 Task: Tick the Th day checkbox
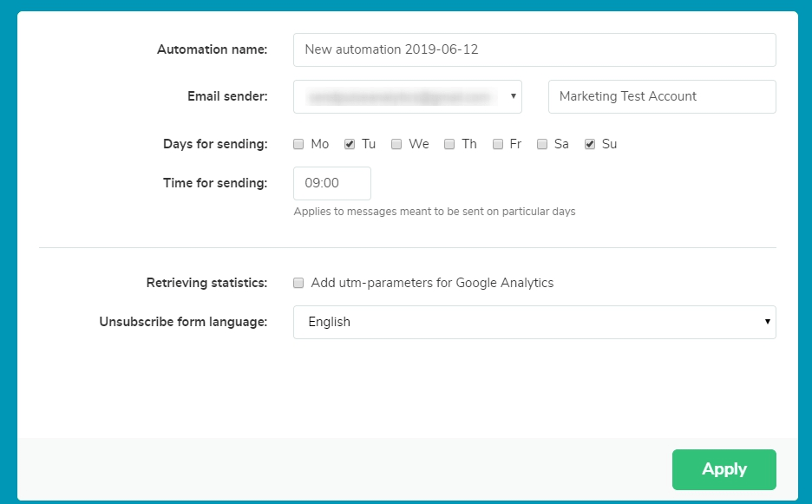pos(449,145)
